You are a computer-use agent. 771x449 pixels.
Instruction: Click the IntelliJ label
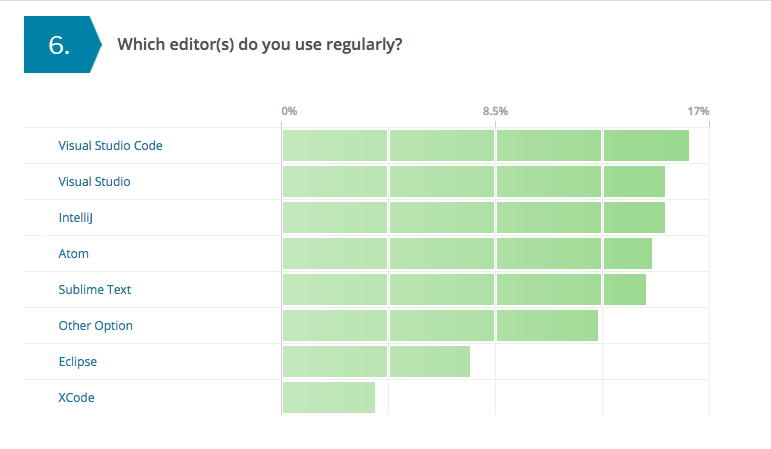coord(77,218)
